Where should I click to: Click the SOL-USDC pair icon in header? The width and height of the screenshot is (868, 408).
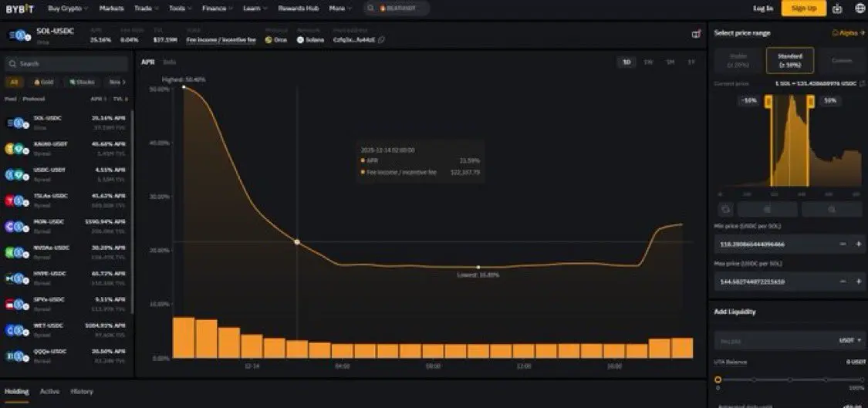pyautogui.click(x=19, y=35)
